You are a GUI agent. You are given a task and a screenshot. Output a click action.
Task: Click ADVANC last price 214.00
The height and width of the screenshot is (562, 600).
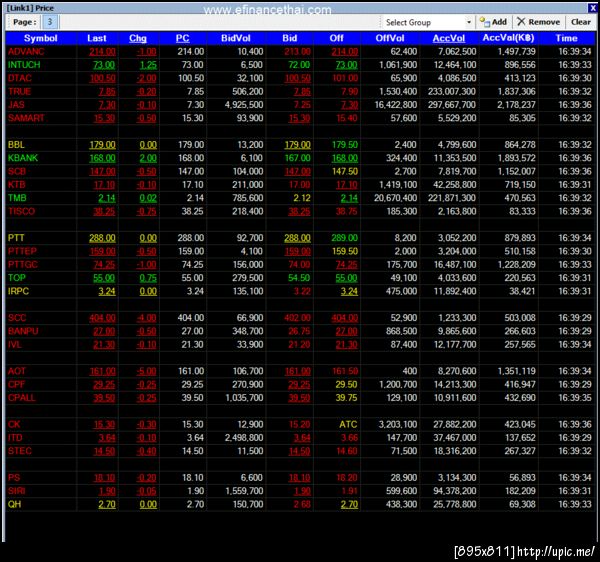102,52
